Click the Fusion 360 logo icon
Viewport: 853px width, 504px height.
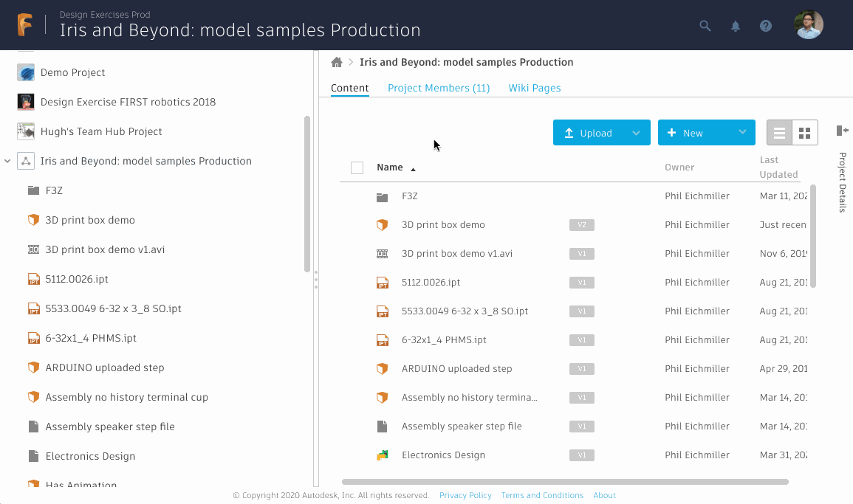[24, 25]
